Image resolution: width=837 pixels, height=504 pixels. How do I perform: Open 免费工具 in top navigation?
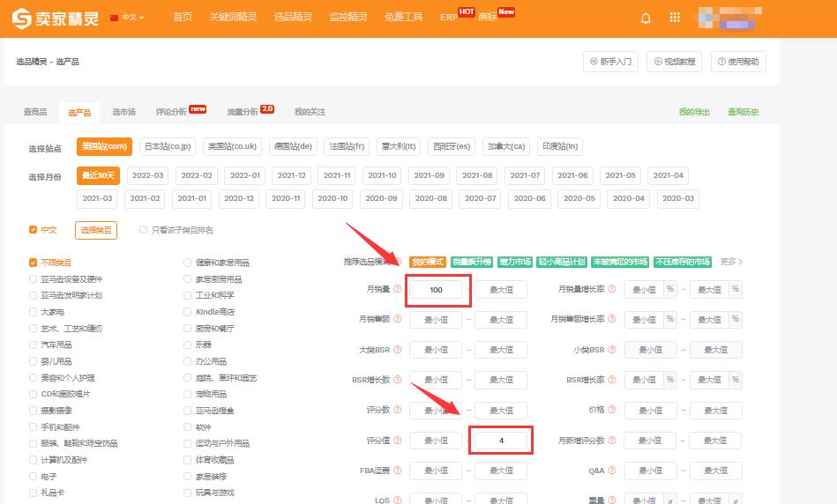(403, 17)
